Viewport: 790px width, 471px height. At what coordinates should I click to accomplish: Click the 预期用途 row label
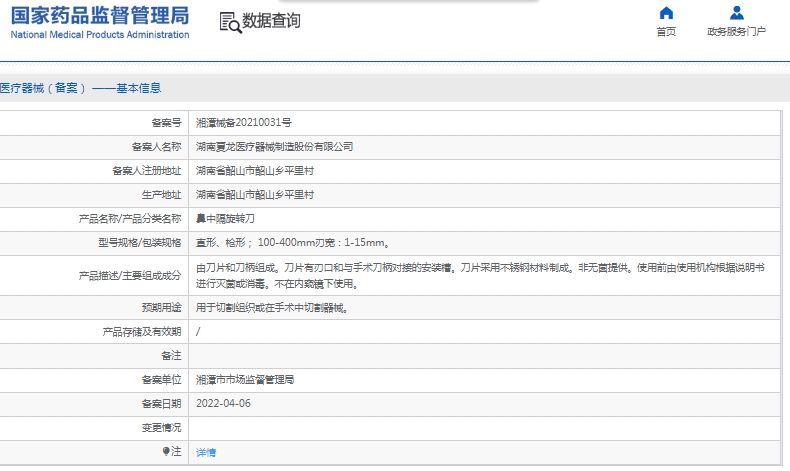pos(161,308)
